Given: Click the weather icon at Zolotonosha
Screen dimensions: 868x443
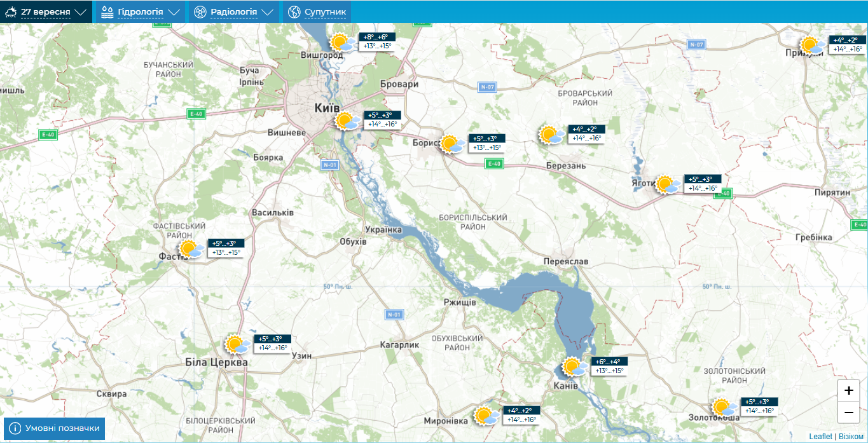Looking at the screenshot, I should 724,407.
